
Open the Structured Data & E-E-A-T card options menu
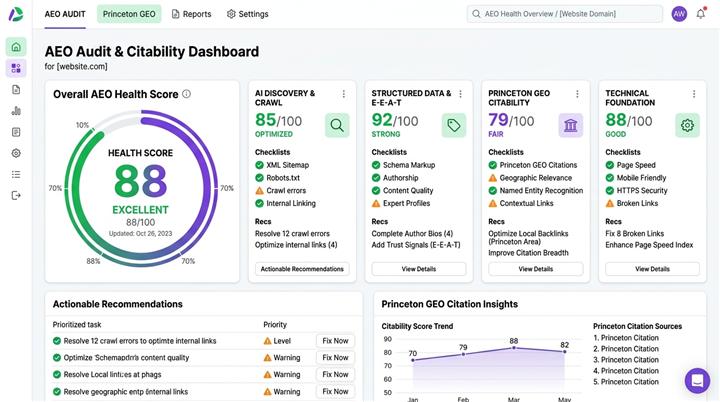(461, 94)
